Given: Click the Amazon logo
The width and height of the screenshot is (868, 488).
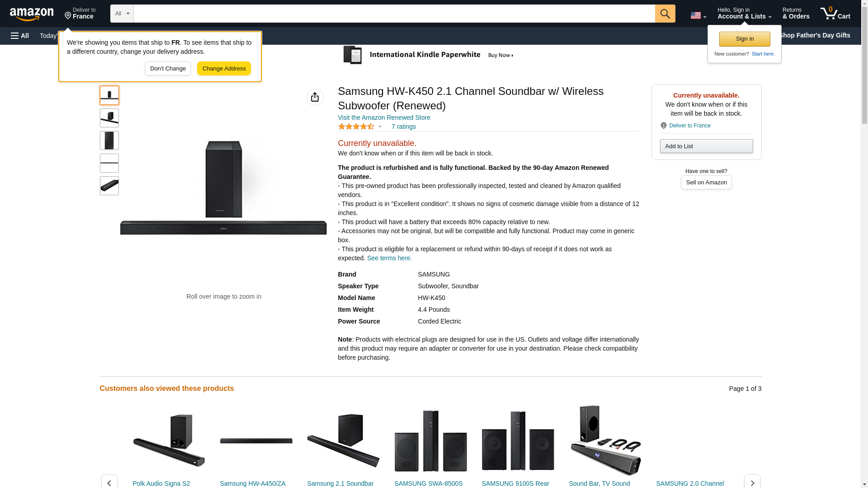Looking at the screenshot, I should click(32, 14).
